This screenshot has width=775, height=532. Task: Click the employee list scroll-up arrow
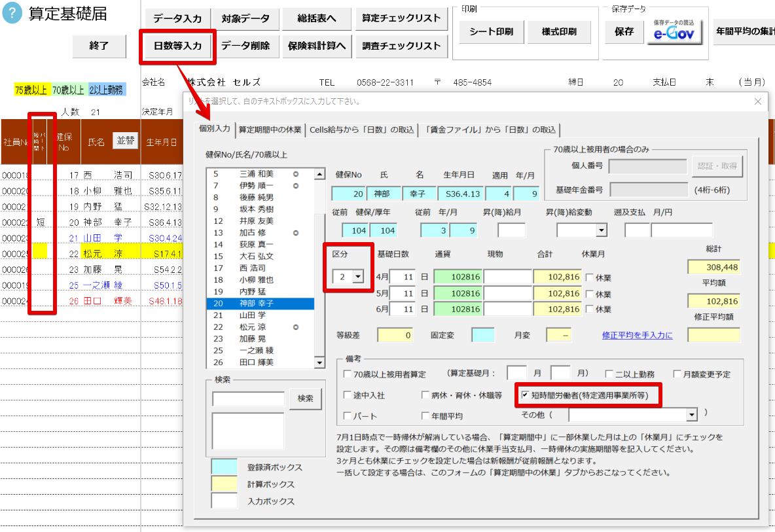click(x=320, y=174)
